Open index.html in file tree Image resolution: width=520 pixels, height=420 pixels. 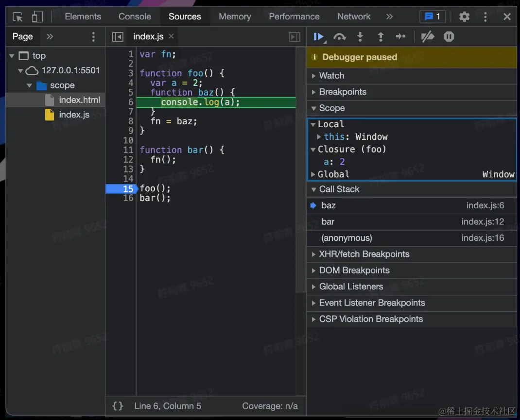[79, 100]
